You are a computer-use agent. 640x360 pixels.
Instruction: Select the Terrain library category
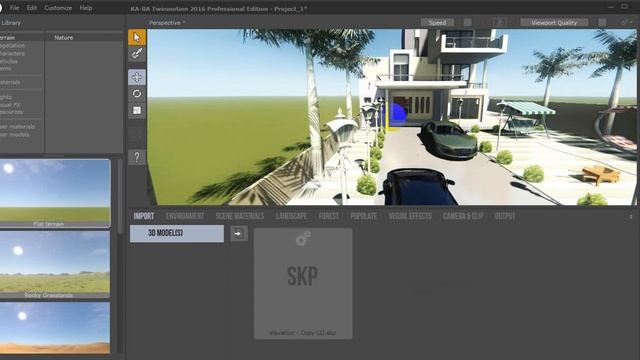(7, 38)
